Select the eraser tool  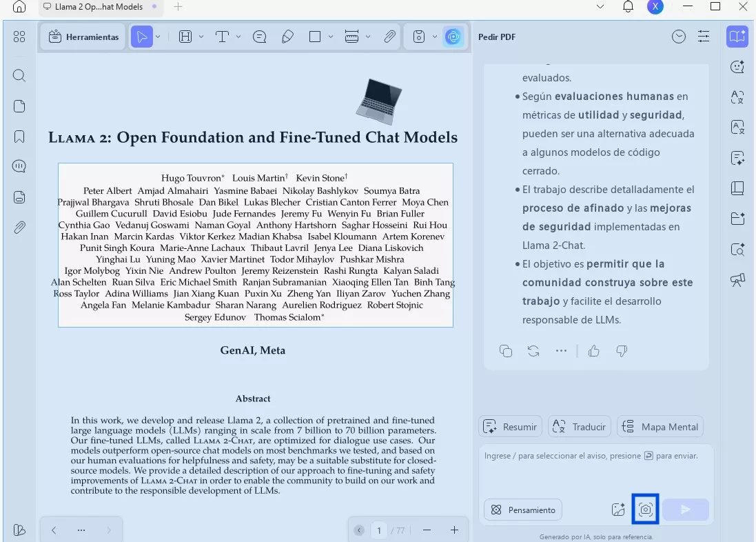(288, 37)
